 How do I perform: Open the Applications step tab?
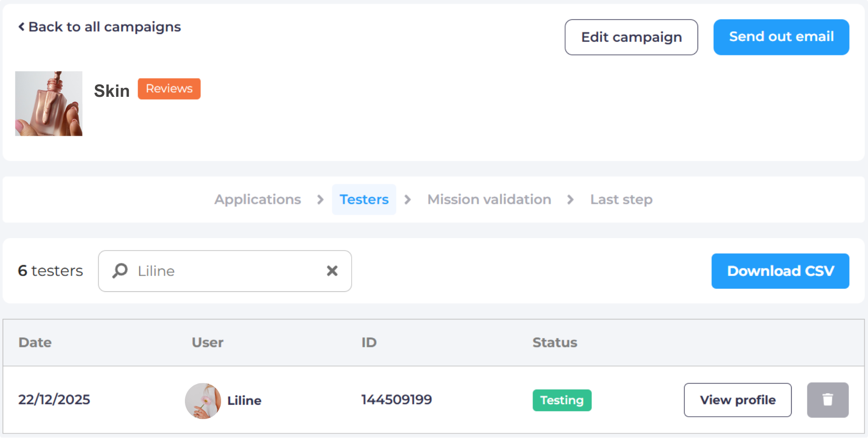tap(257, 200)
